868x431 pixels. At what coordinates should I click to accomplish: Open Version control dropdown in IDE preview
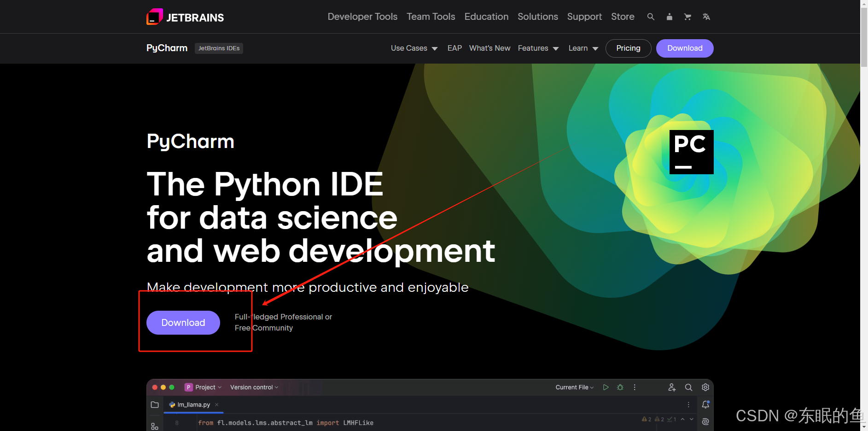(254, 387)
